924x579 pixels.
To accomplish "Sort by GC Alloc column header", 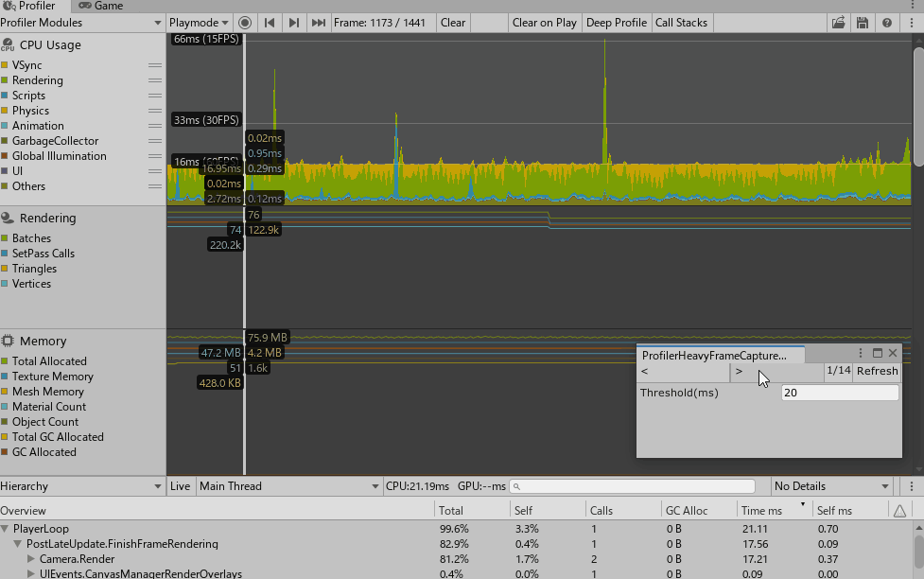I will click(698, 511).
